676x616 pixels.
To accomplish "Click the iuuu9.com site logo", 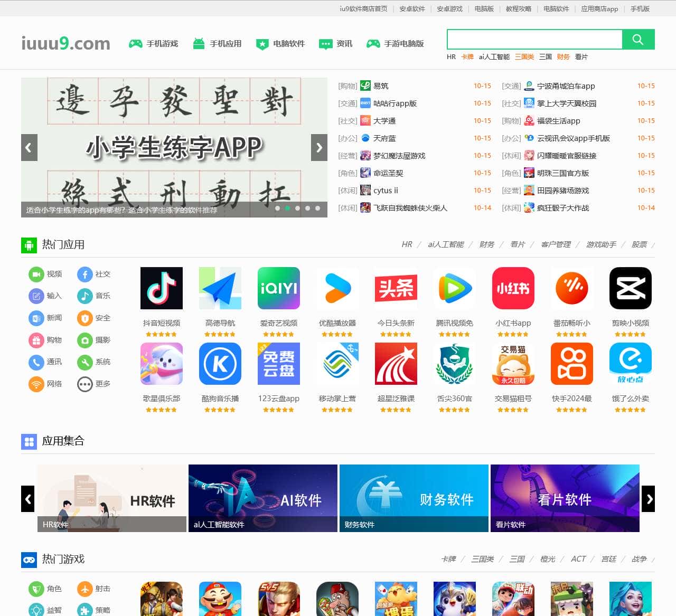I will coord(66,43).
